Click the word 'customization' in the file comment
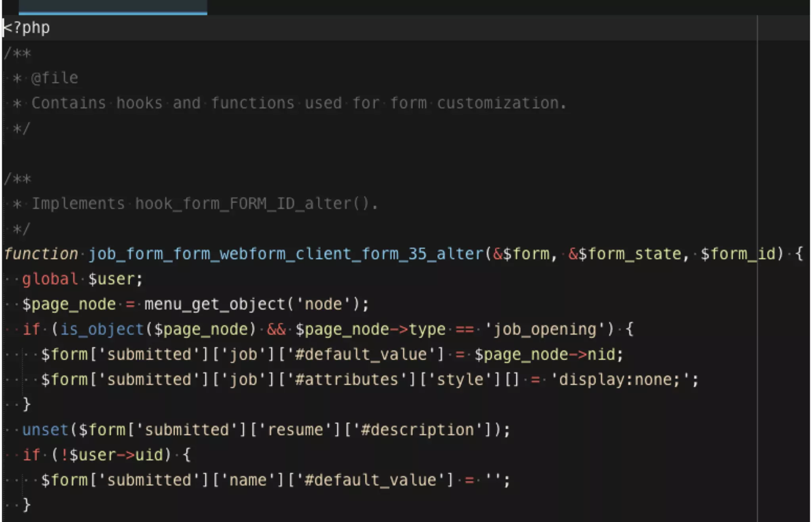This screenshot has height=522, width=812. click(x=498, y=103)
